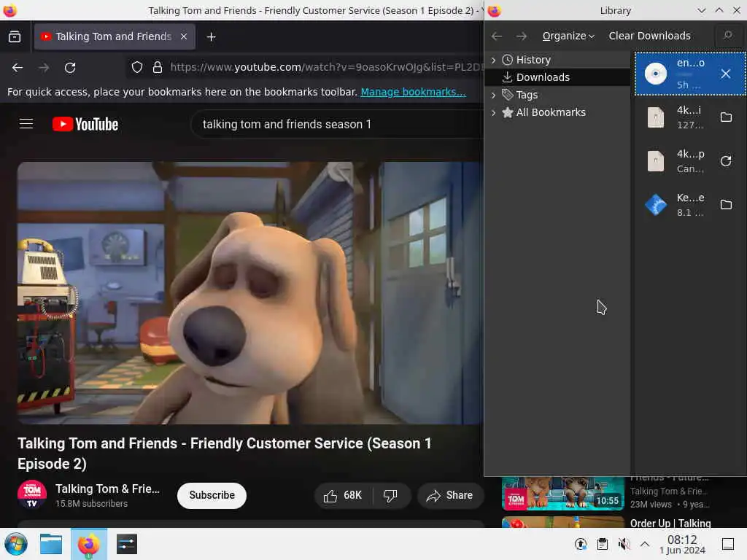This screenshot has height=560, width=747.
Task: Select History in Library sidebar
Action: [x=533, y=60]
